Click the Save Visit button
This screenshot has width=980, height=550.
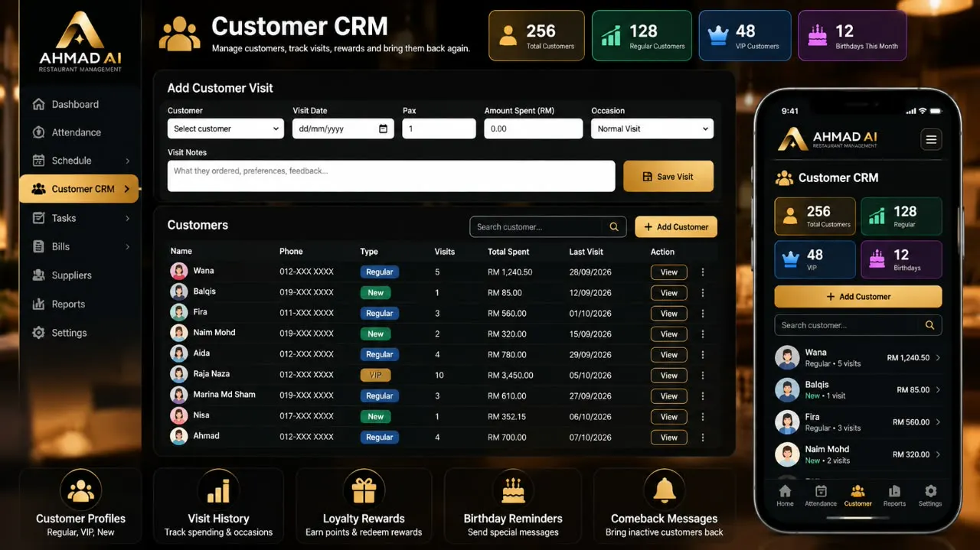pyautogui.click(x=668, y=176)
